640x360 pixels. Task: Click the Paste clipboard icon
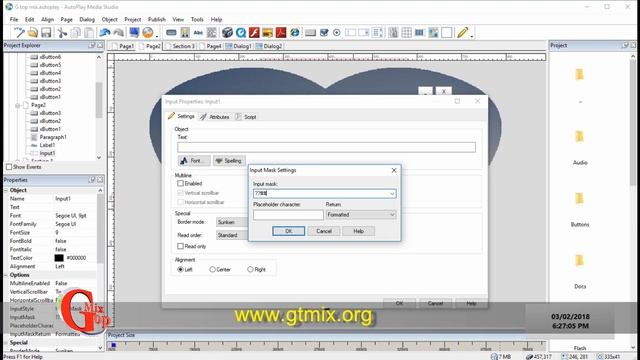pyautogui.click(x=89, y=33)
